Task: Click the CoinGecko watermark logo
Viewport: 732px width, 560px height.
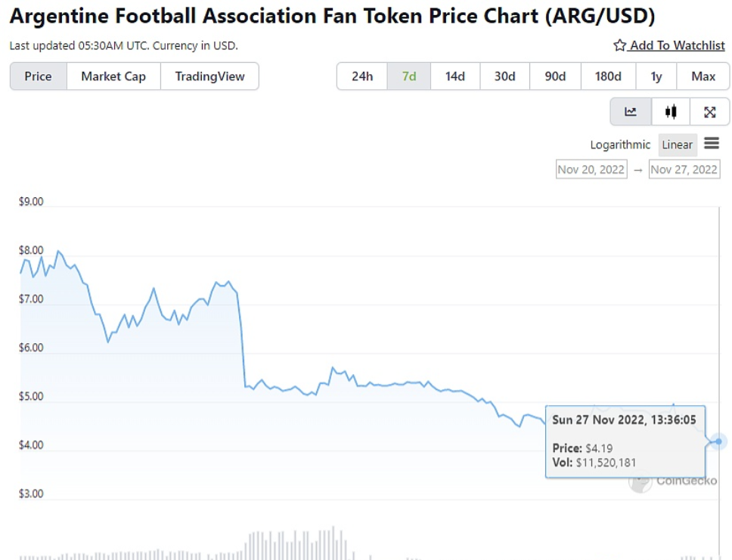Action: (640, 481)
